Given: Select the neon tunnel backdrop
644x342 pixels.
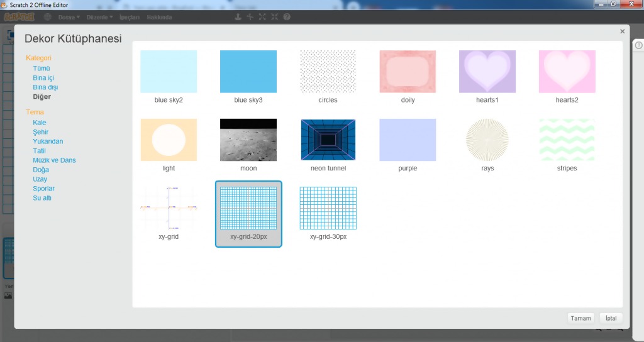Looking at the screenshot, I should pos(328,140).
